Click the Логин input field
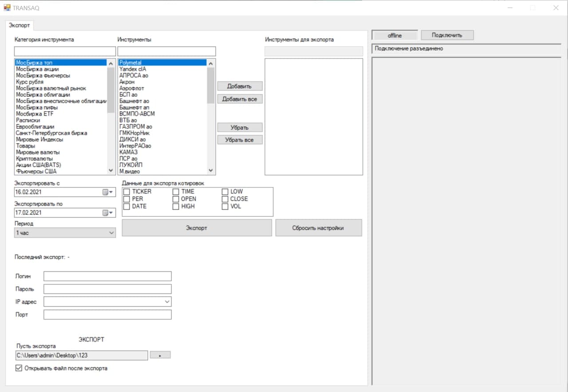The image size is (568, 392). click(x=107, y=276)
